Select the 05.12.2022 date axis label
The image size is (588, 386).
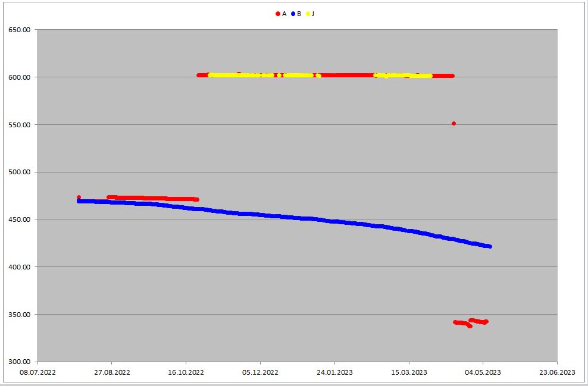click(260, 372)
